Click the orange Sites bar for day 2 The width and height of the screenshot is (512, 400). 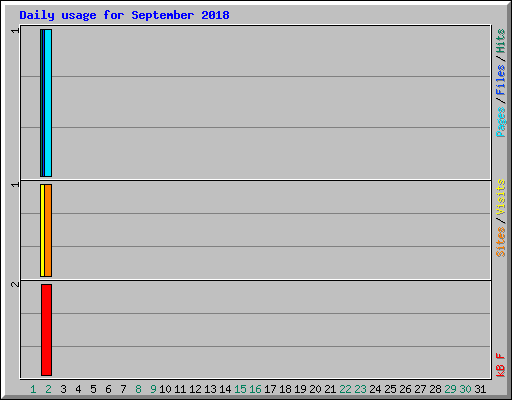point(48,230)
